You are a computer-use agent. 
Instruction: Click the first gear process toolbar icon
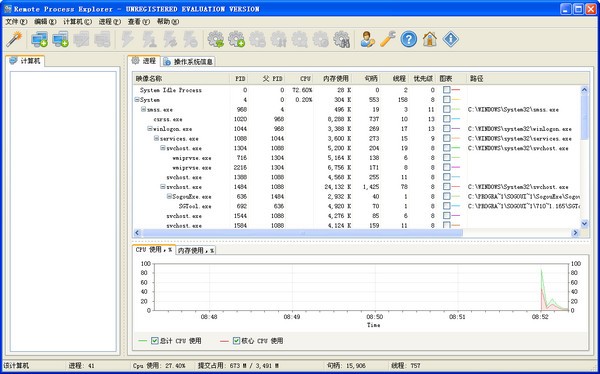pos(215,39)
